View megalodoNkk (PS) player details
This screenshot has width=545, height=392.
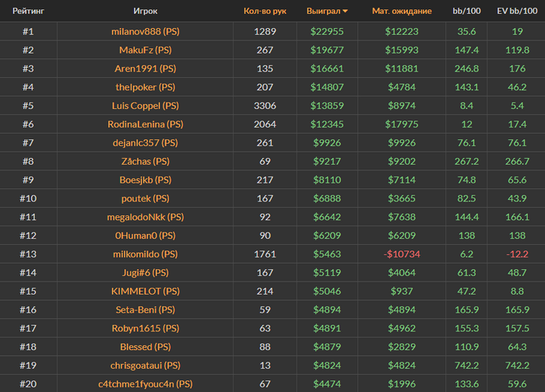146,217
